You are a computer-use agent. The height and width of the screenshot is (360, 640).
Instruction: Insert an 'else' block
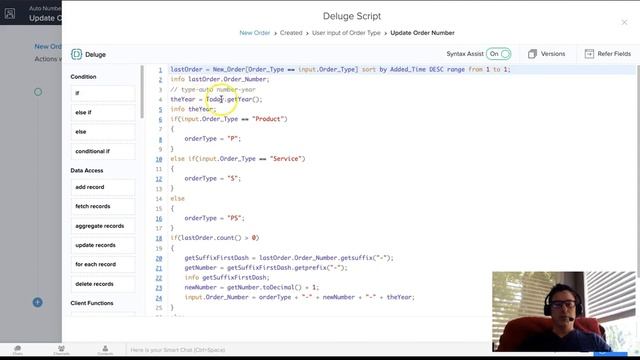click(103, 132)
